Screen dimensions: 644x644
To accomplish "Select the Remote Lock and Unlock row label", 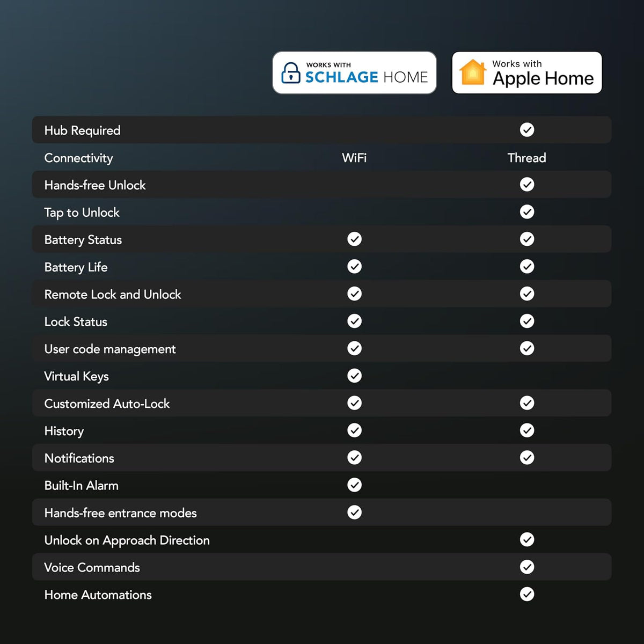I will pyautogui.click(x=113, y=294).
